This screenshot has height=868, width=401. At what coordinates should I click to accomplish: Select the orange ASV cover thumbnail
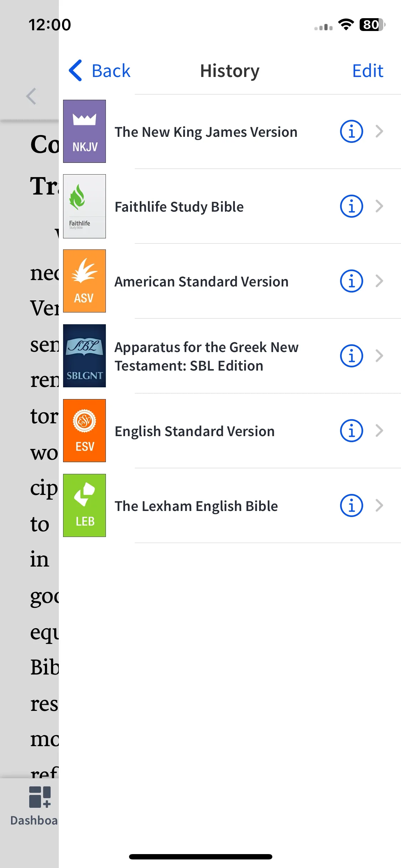coord(84,281)
